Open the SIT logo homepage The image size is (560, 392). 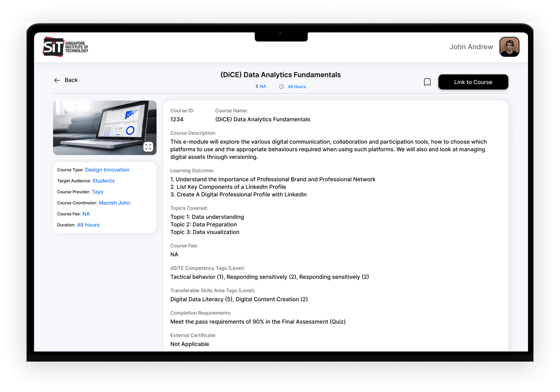click(x=66, y=47)
